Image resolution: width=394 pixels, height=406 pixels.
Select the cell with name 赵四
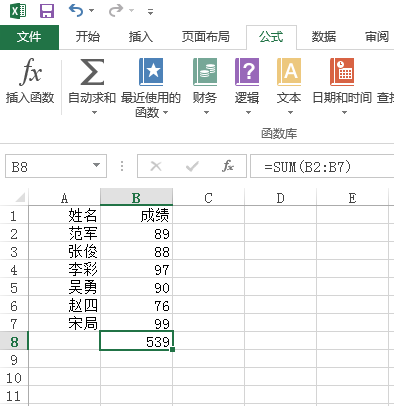point(65,305)
